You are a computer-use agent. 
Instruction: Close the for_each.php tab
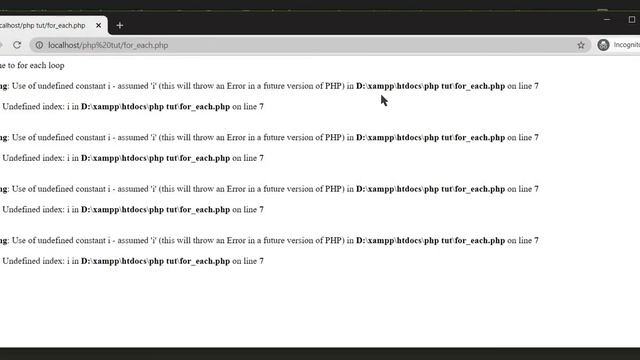[x=98, y=25]
